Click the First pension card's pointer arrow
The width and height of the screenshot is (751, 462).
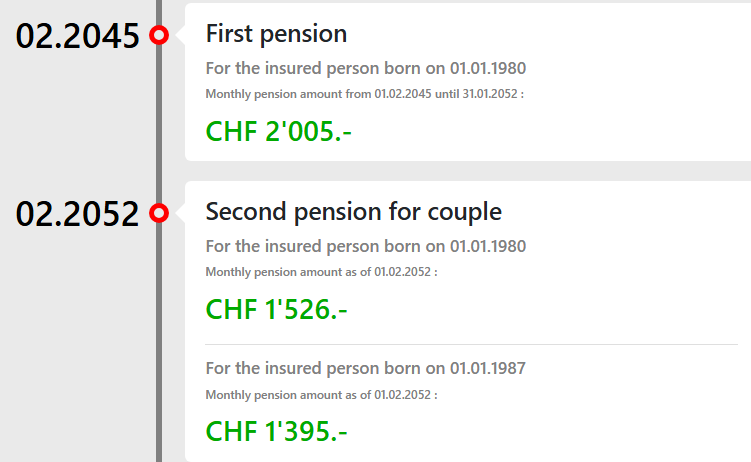point(181,35)
